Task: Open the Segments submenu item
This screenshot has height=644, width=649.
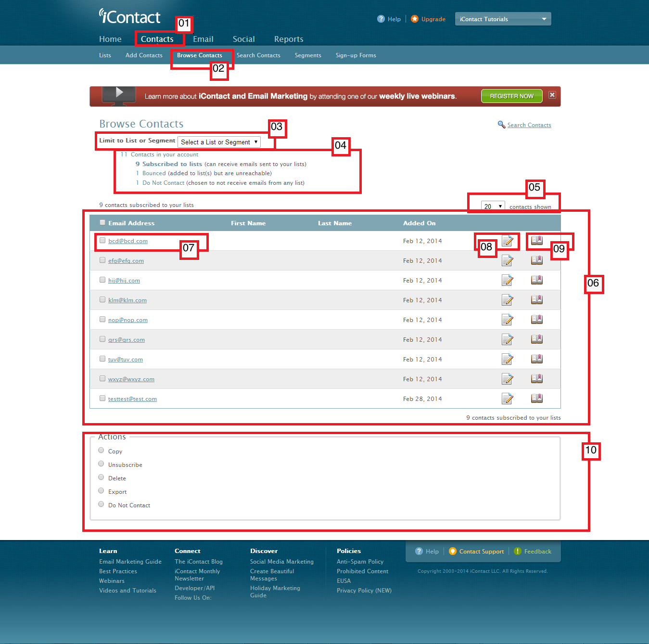Action: coord(308,55)
